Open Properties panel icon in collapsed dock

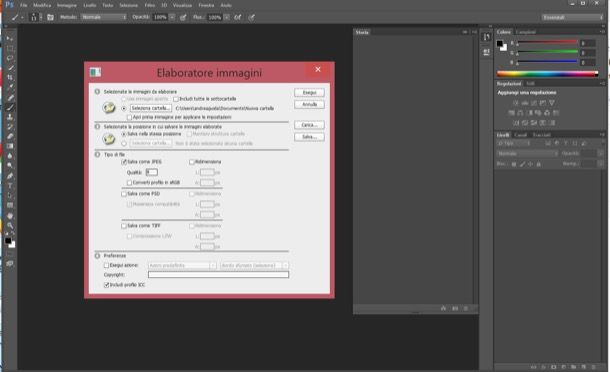click(486, 52)
